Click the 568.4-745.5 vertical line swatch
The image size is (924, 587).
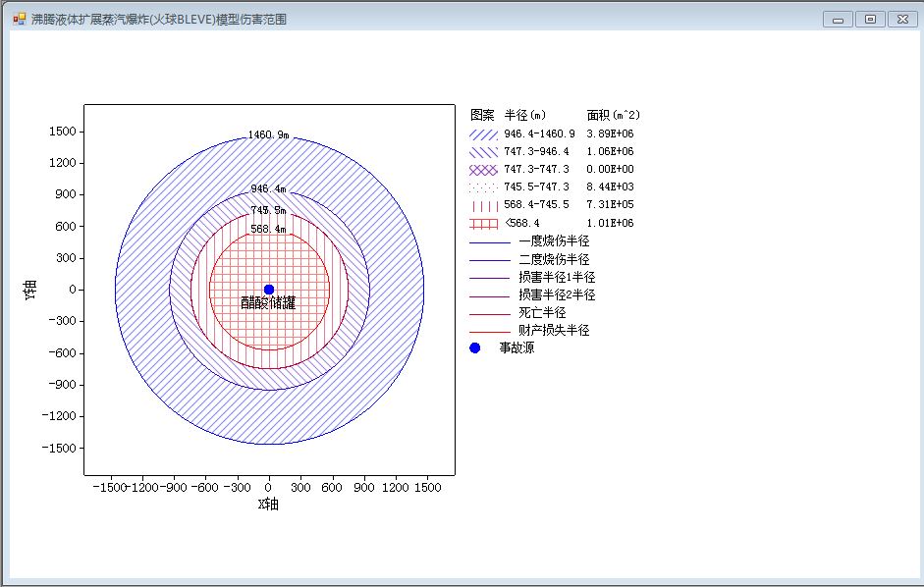click(x=483, y=206)
